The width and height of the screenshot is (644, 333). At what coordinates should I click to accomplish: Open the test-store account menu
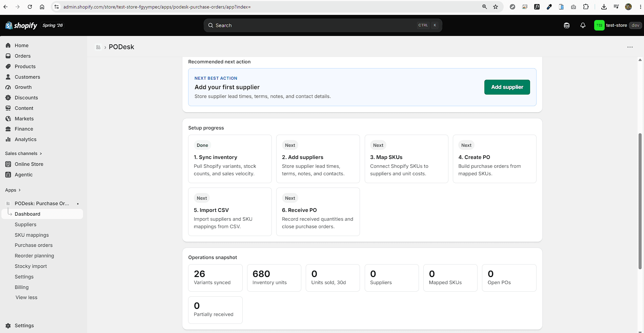618,25
